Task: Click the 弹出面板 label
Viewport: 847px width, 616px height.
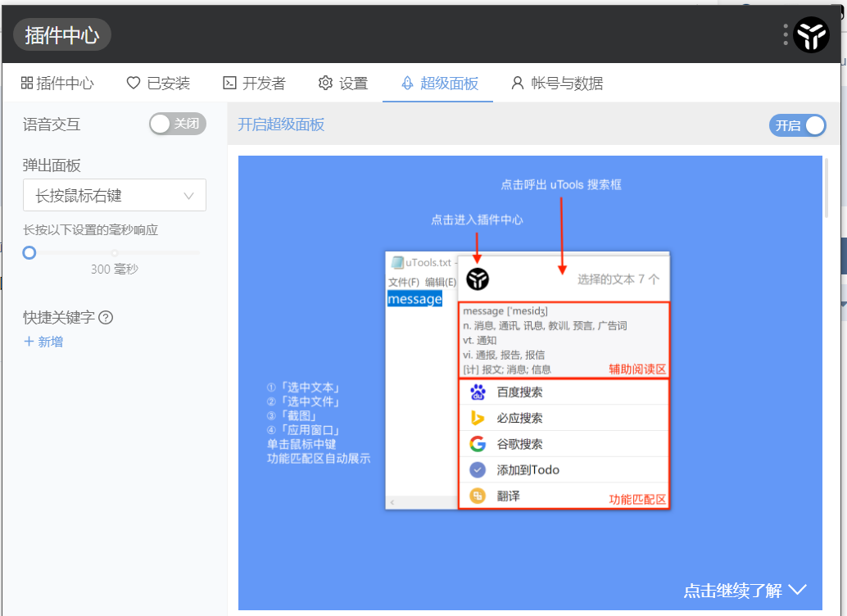Action: point(52,165)
